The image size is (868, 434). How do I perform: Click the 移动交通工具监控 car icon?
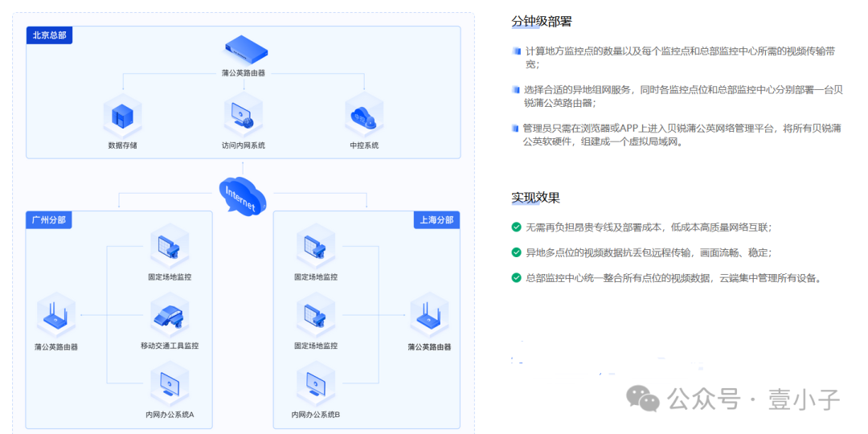pos(170,316)
